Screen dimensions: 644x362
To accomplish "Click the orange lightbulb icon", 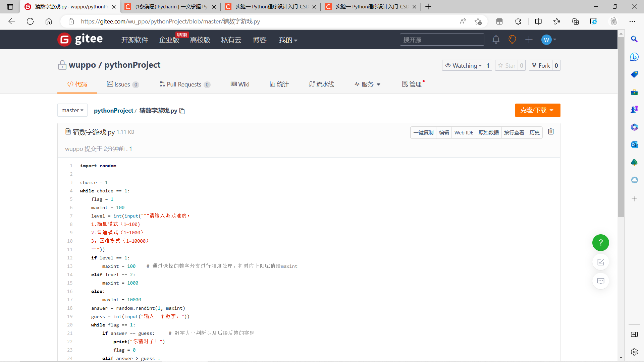I will pos(512,40).
